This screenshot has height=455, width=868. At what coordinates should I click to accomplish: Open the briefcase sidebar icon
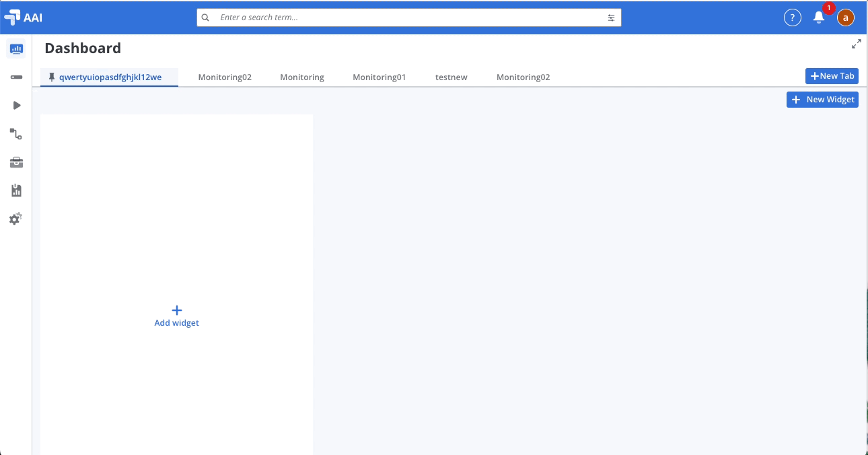pos(16,162)
